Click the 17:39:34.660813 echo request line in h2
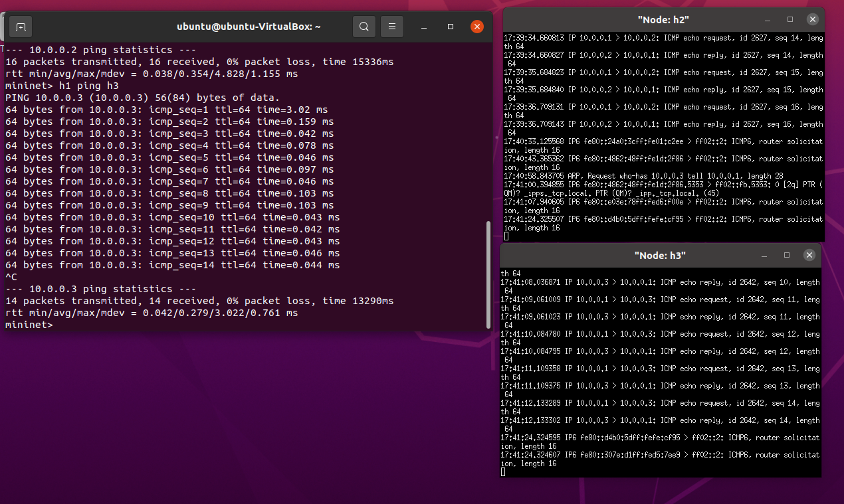844x504 pixels. pos(663,42)
